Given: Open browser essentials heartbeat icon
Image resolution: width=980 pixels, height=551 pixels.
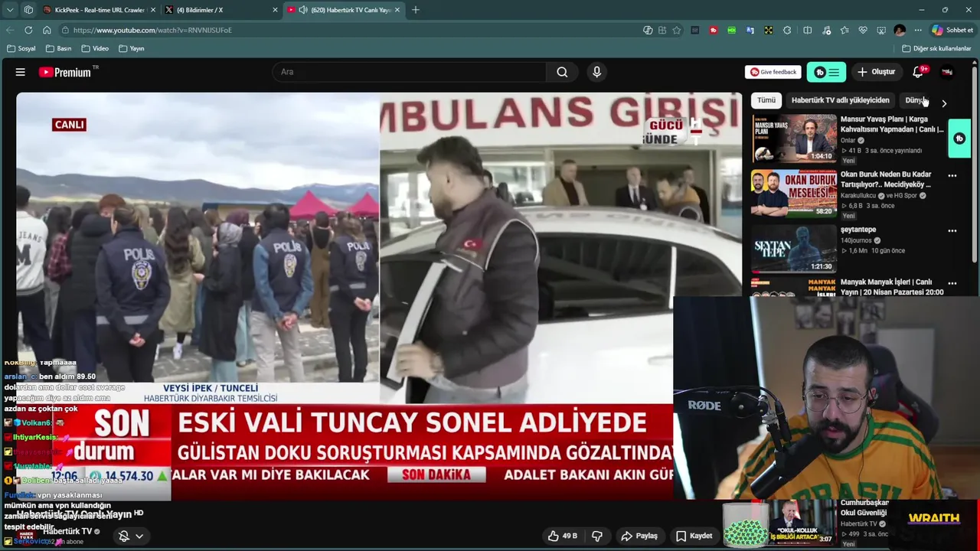Looking at the screenshot, I should pos(863,30).
